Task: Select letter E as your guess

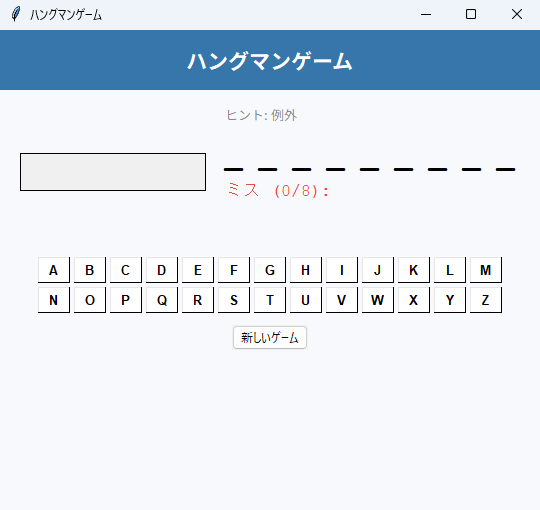Action: pos(198,270)
